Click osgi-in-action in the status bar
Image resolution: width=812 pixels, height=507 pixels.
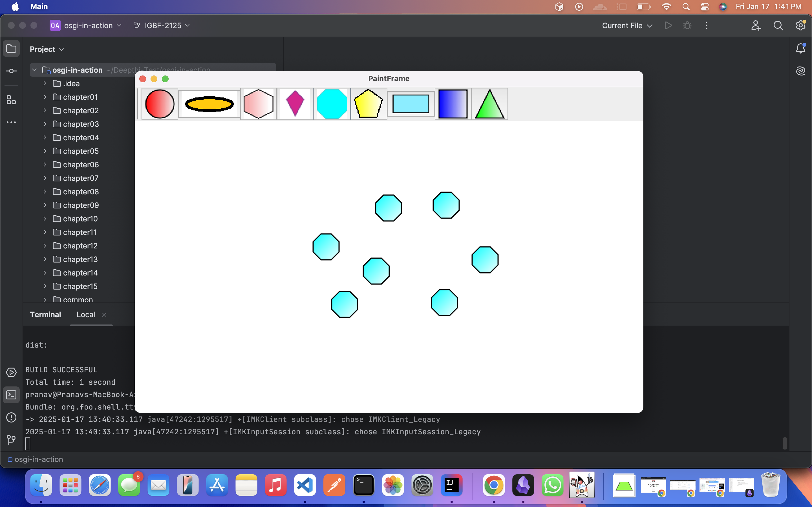(x=38, y=459)
